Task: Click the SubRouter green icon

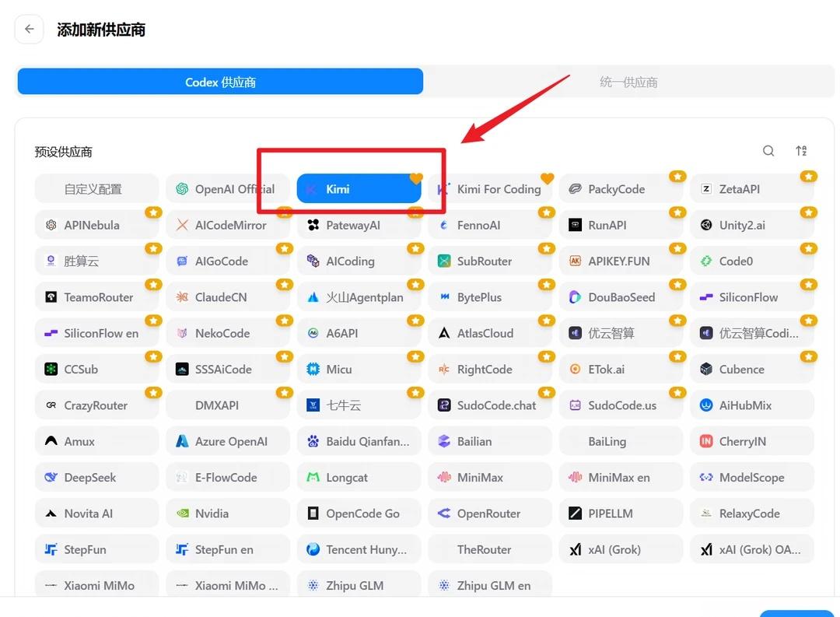Action: click(444, 261)
